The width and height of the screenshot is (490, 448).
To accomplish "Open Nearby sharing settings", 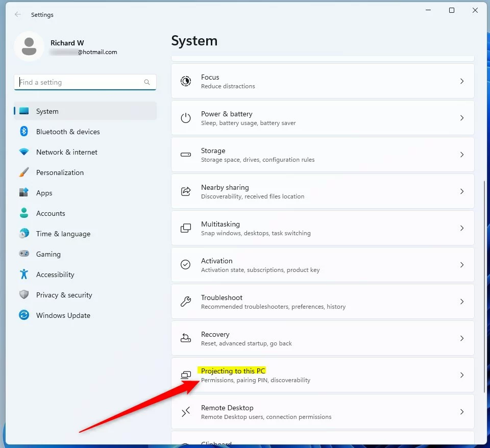I will (322, 191).
